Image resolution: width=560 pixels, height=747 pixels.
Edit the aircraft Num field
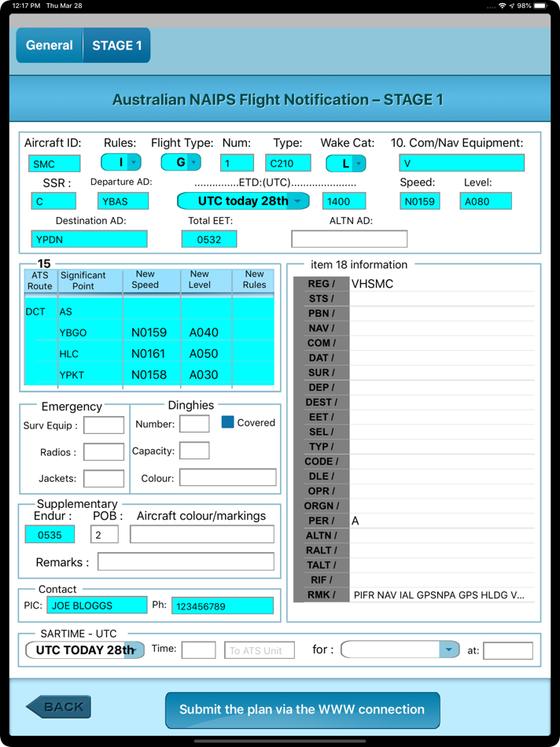[237, 163]
